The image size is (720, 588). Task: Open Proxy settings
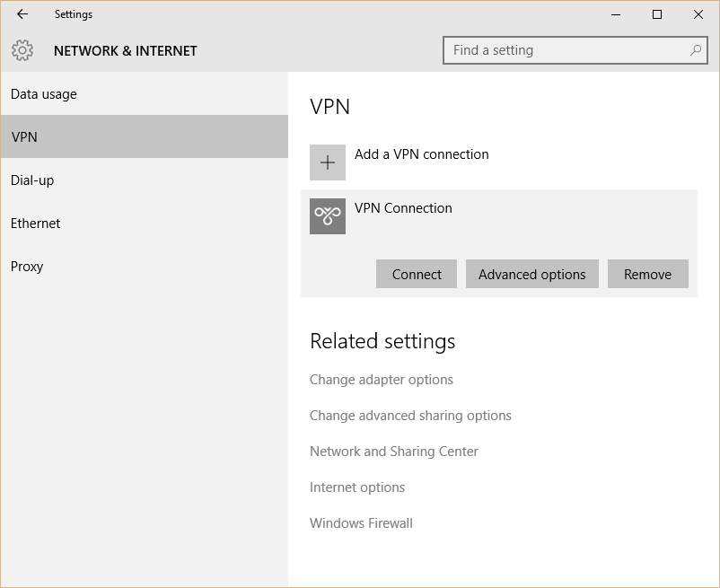pos(27,266)
